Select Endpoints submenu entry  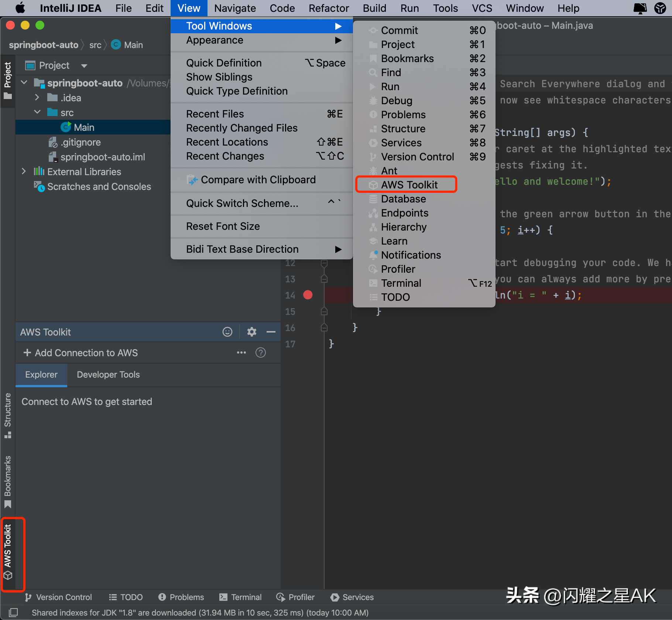(x=424, y=213)
